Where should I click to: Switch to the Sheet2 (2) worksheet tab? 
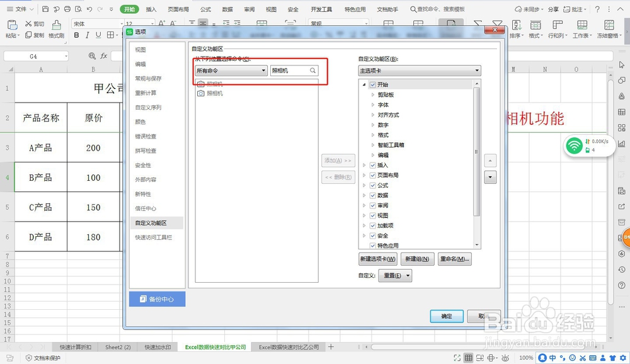tap(117, 346)
